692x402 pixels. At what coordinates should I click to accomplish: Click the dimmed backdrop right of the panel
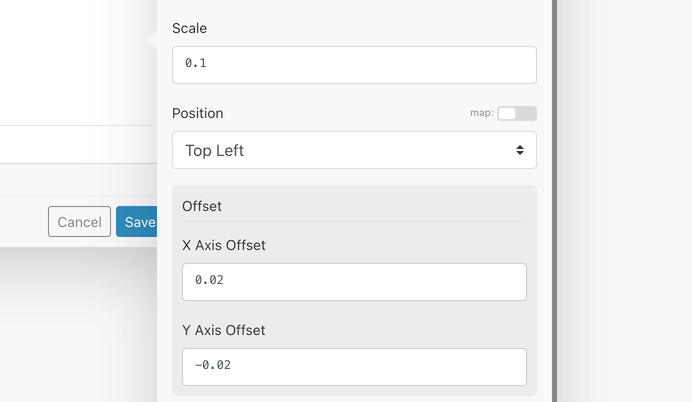(x=624, y=201)
